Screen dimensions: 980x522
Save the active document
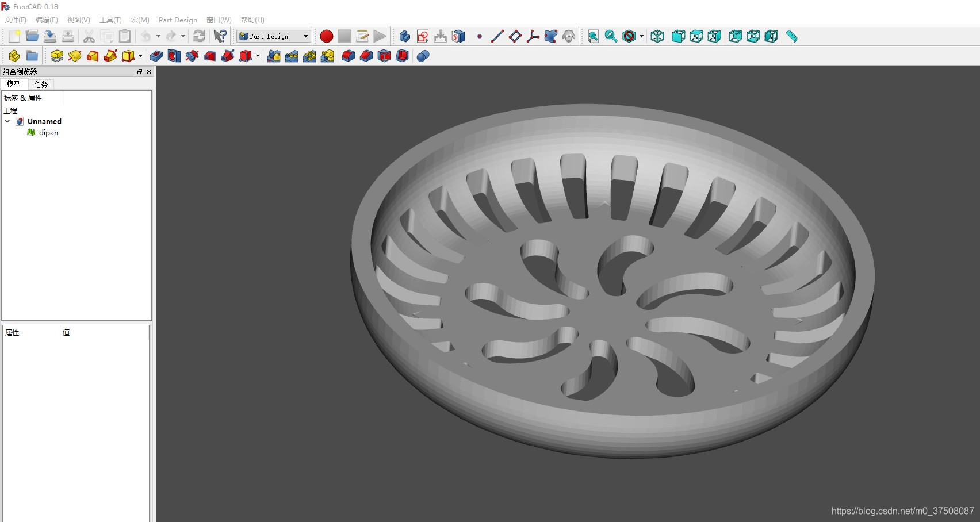tap(50, 36)
